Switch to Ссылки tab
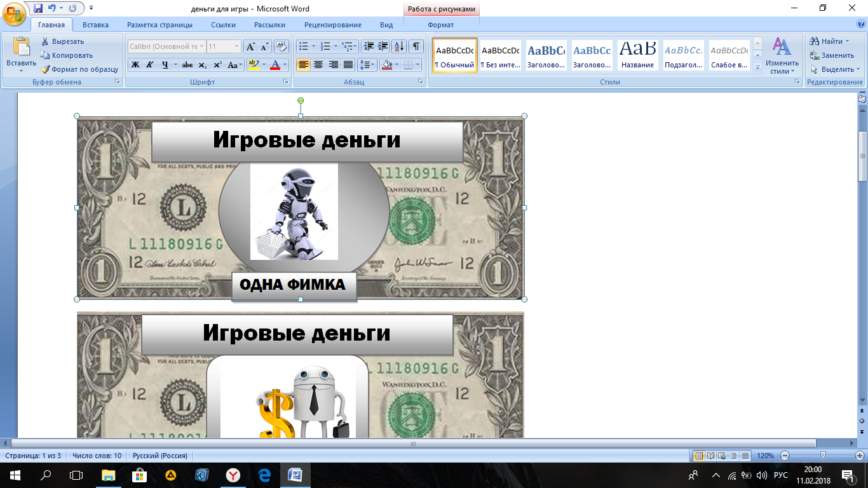This screenshot has width=868, height=488. (223, 25)
